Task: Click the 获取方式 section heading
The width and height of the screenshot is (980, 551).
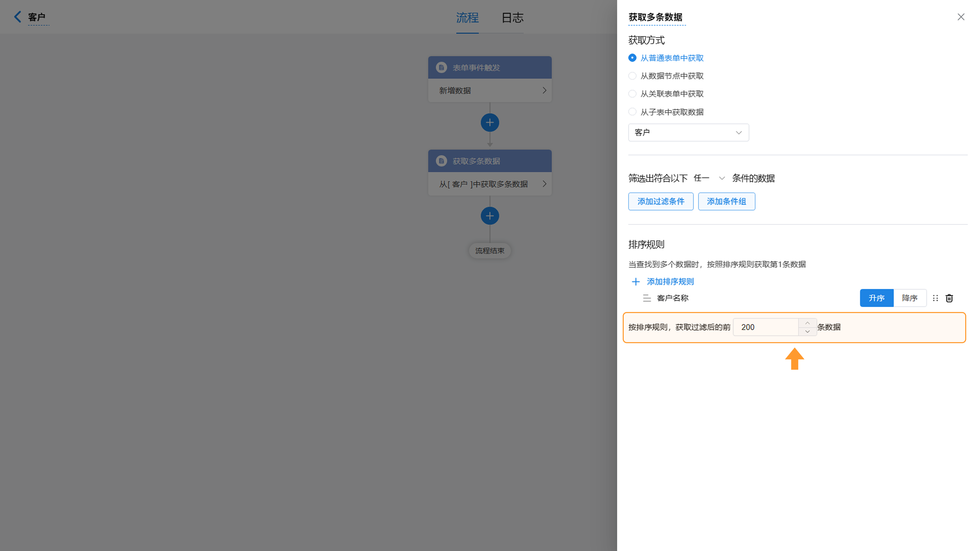Action: pos(646,40)
